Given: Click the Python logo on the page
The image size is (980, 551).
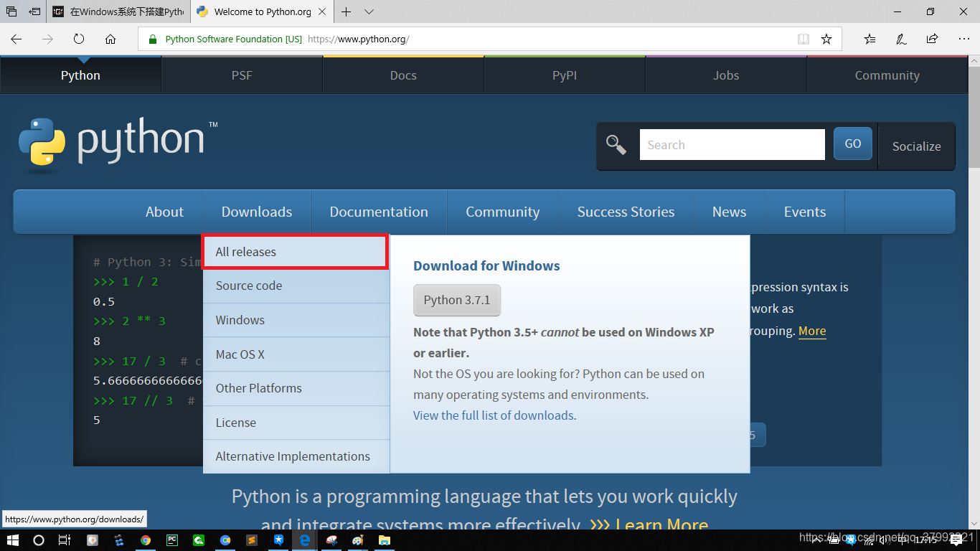Looking at the screenshot, I should (118, 143).
